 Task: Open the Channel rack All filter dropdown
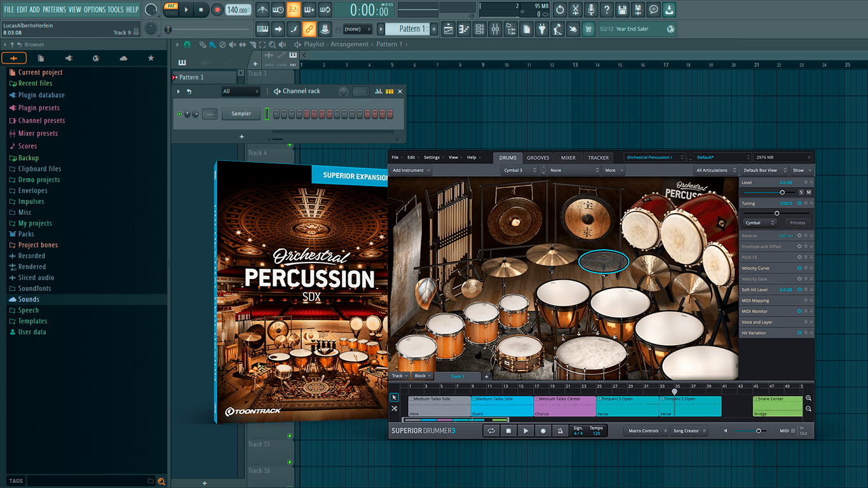(x=240, y=91)
